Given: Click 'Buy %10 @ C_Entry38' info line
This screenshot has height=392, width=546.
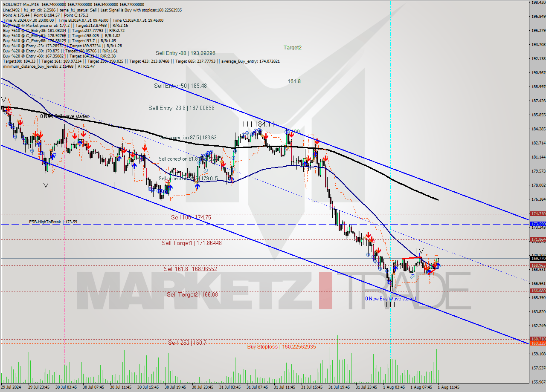Looking at the screenshot, I should pyautogui.click(x=64, y=31).
